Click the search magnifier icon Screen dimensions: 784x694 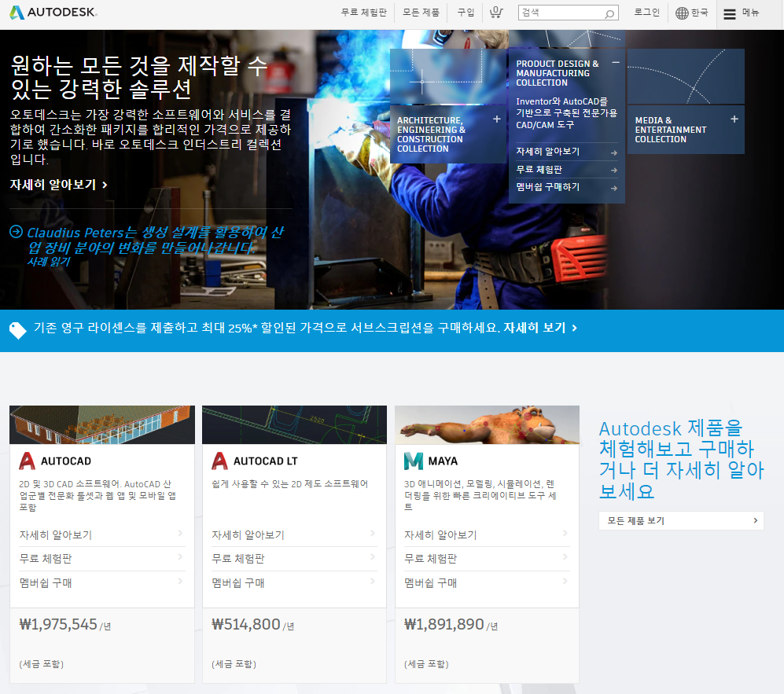point(609,13)
